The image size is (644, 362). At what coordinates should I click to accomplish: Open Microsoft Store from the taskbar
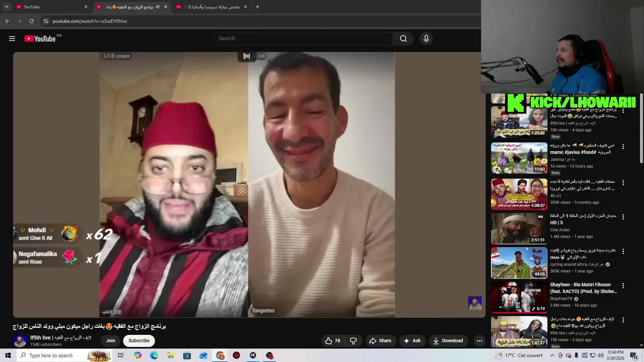click(187, 355)
